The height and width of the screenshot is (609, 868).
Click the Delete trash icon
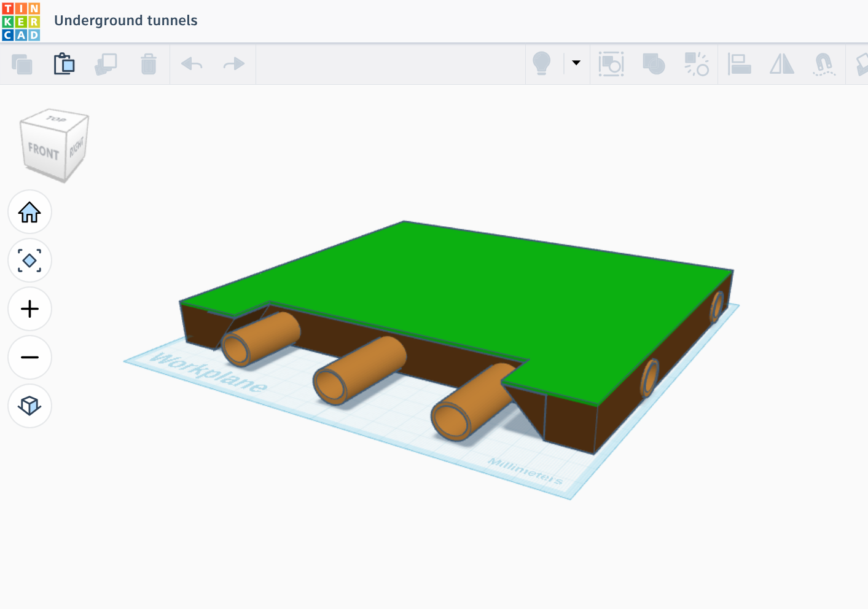(149, 64)
